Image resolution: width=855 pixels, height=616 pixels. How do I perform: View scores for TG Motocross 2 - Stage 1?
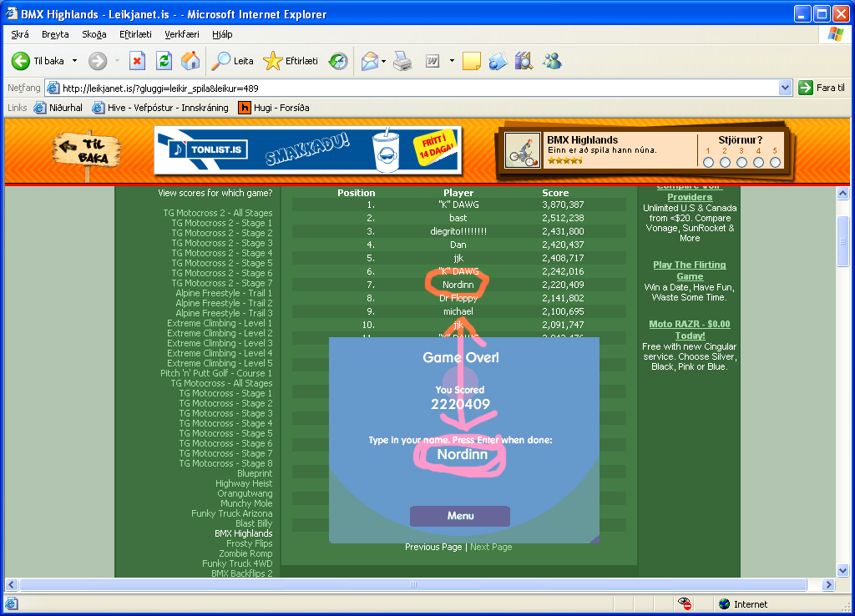[222, 223]
